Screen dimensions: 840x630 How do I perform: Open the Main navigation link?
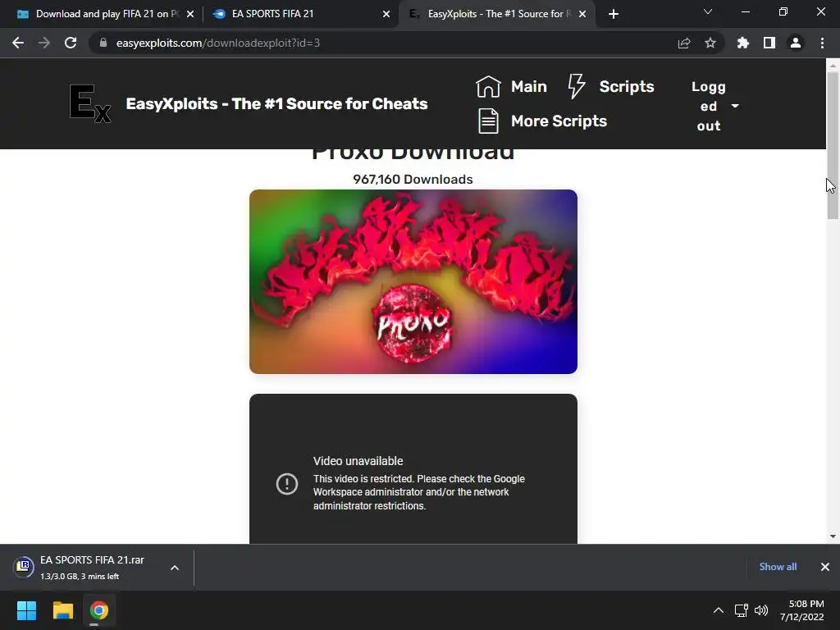click(529, 86)
